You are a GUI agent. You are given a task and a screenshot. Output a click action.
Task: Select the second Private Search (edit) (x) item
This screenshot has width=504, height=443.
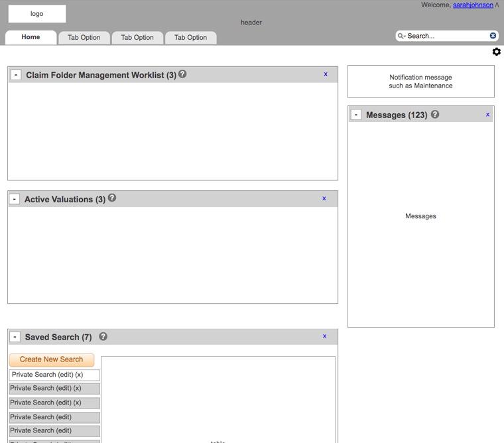(54, 389)
